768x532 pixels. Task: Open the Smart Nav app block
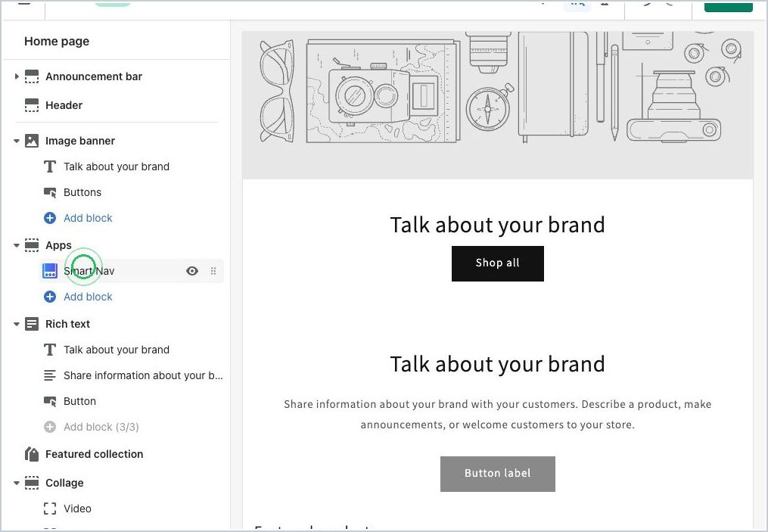click(x=89, y=271)
